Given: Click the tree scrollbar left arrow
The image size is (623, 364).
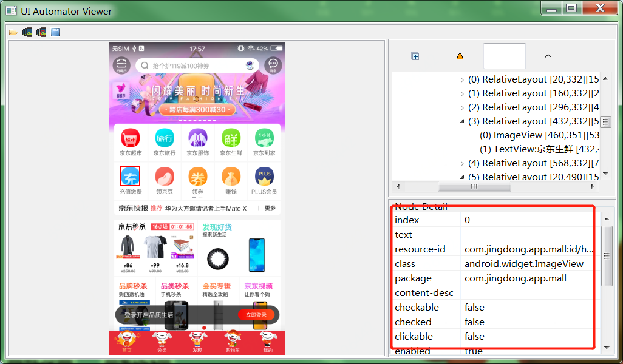Looking at the screenshot, I should (398, 186).
